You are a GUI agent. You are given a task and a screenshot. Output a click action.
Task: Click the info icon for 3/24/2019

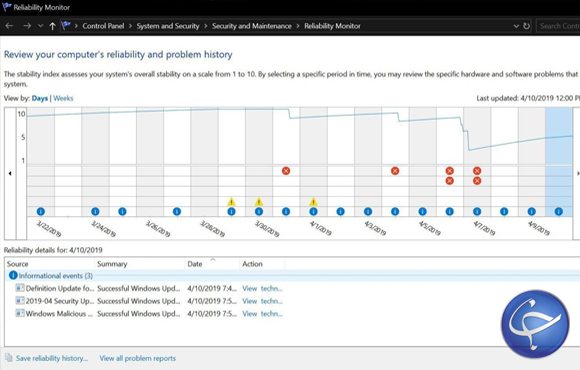pyautogui.click(x=95, y=212)
